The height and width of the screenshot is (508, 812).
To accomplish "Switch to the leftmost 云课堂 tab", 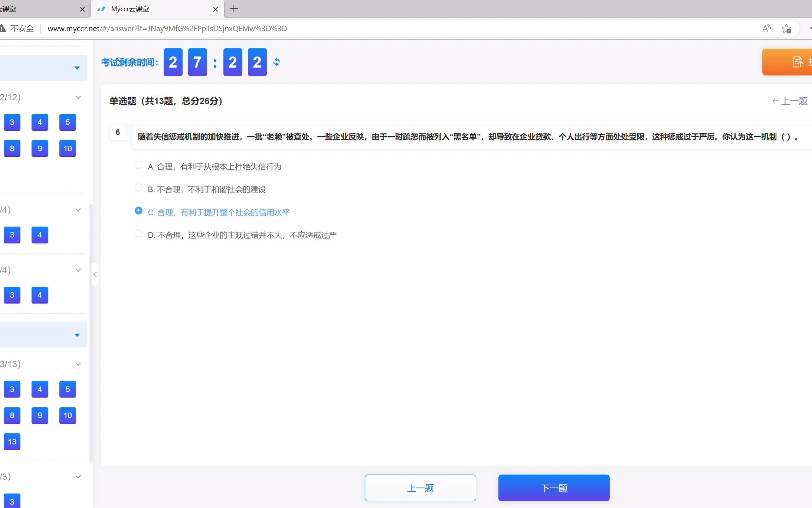I will click(45, 9).
